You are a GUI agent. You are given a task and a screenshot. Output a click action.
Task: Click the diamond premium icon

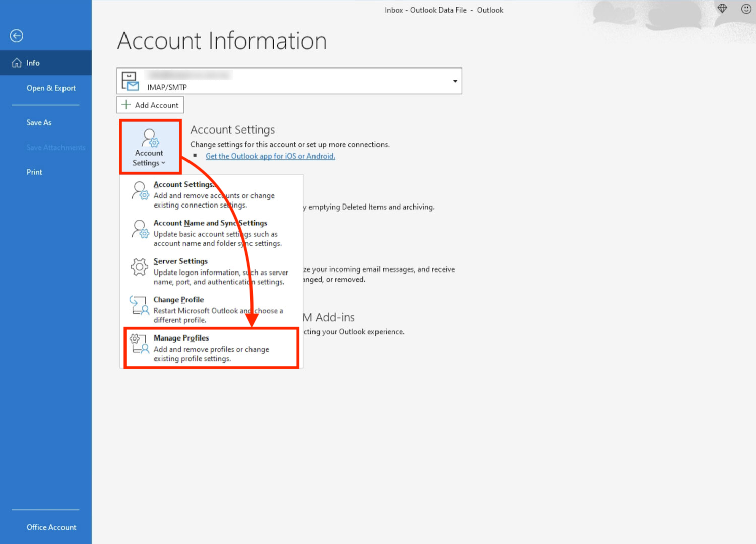coord(722,9)
